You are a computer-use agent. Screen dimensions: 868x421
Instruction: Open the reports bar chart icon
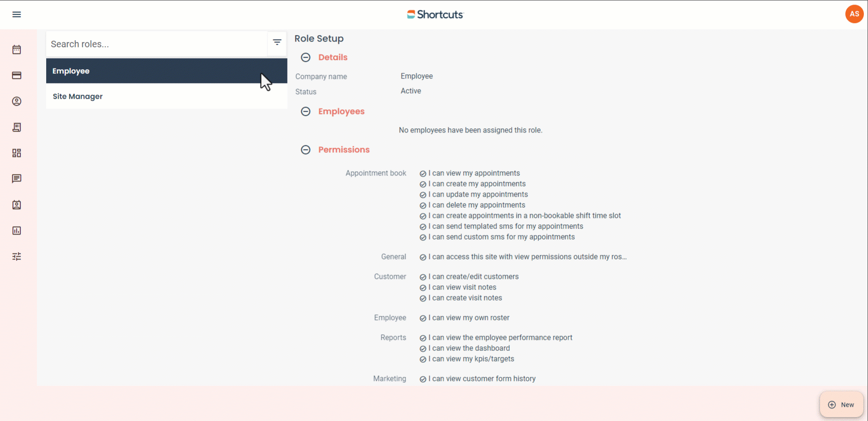coord(17,230)
